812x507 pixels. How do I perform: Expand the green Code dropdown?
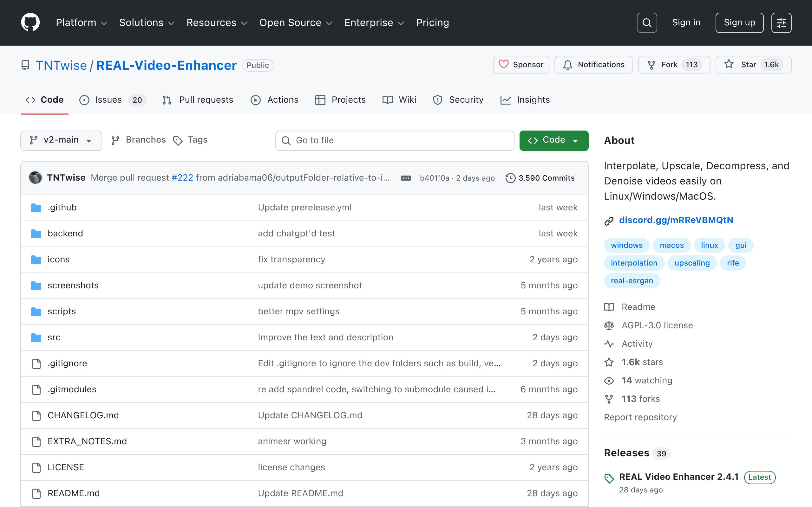(553, 140)
